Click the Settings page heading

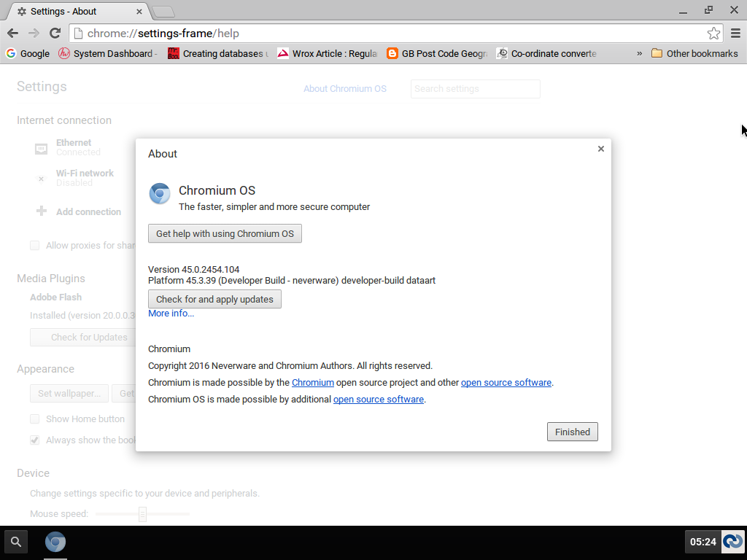(42, 86)
